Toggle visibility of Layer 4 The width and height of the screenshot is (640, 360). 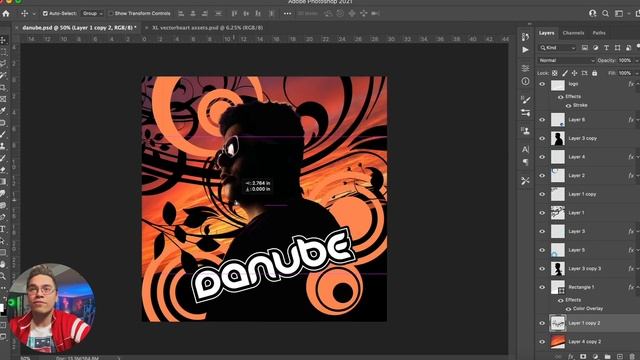tap(542, 157)
